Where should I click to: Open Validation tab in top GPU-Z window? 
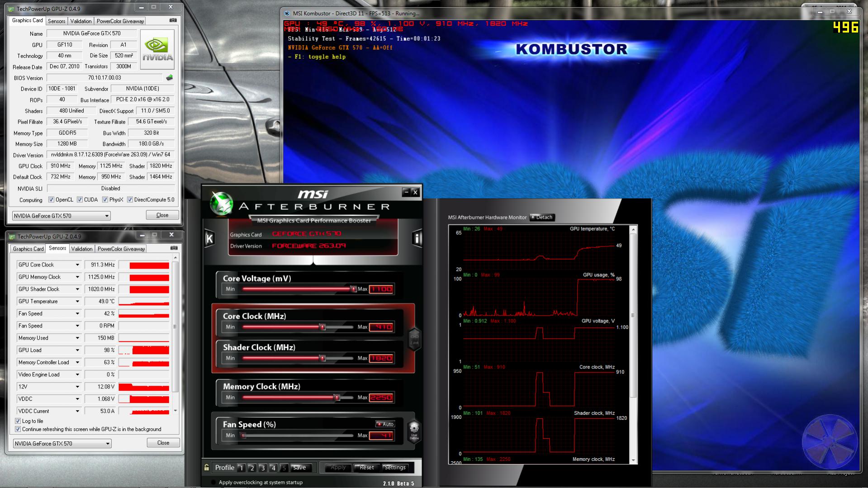(81, 21)
